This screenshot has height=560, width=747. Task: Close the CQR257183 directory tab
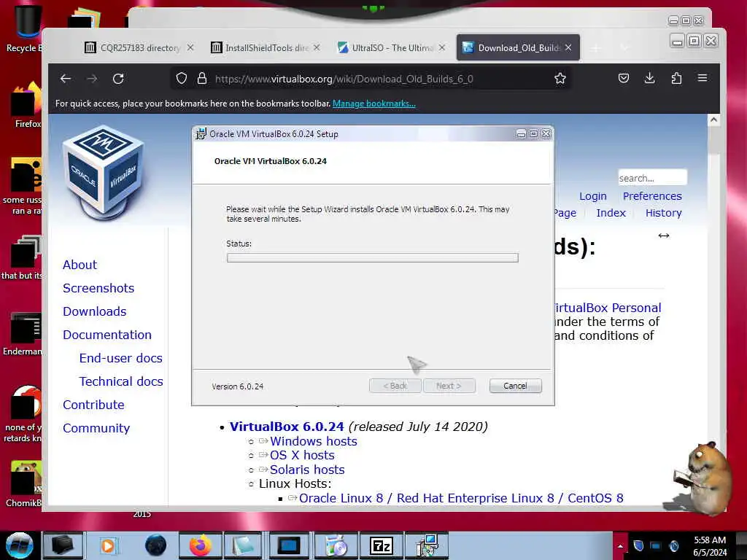(190, 47)
